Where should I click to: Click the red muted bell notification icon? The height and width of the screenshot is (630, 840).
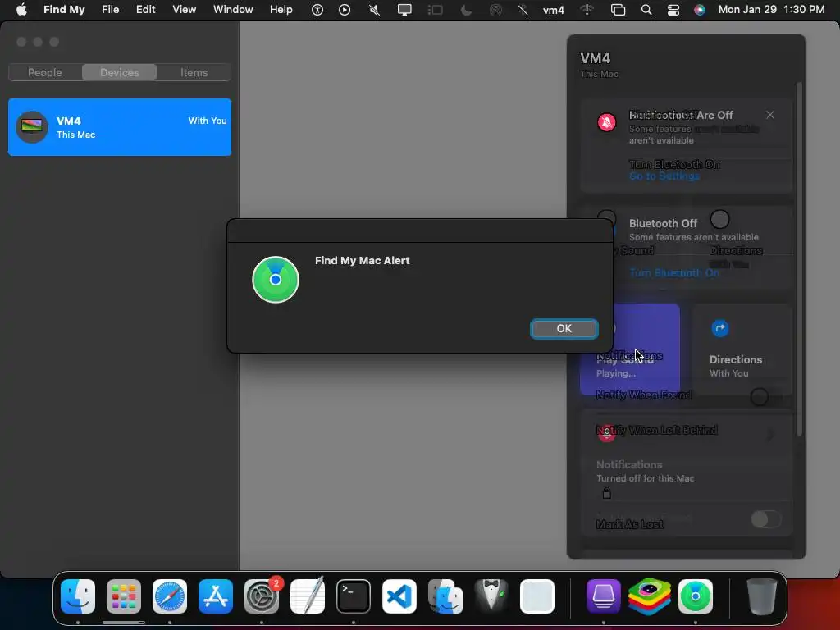tap(606, 122)
